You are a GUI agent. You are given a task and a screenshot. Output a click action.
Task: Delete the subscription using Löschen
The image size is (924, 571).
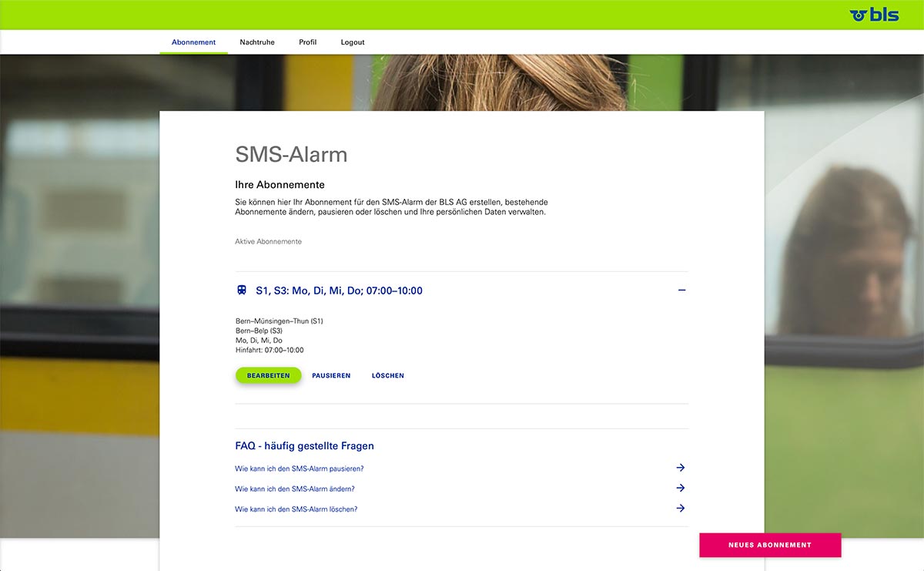pyautogui.click(x=387, y=376)
